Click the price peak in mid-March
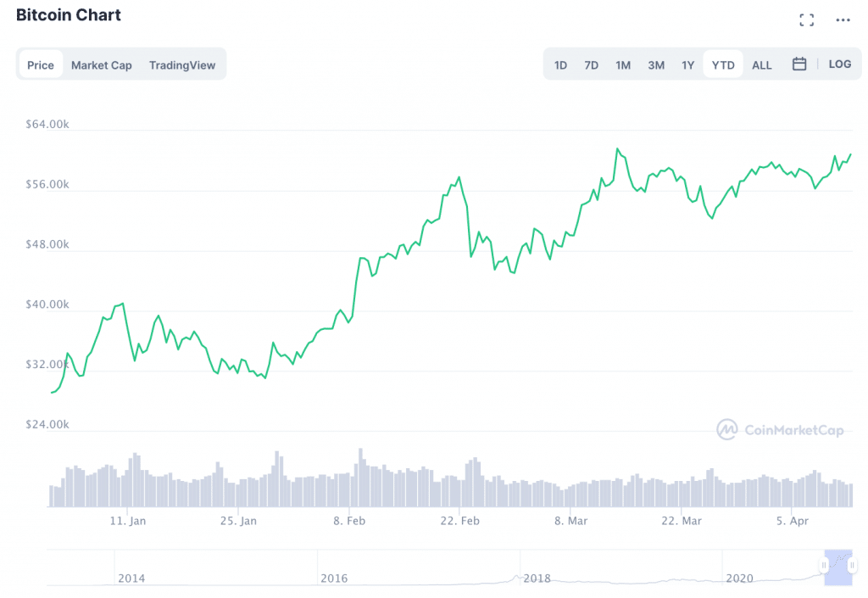Screen dimensions: 868x598 coord(618,149)
